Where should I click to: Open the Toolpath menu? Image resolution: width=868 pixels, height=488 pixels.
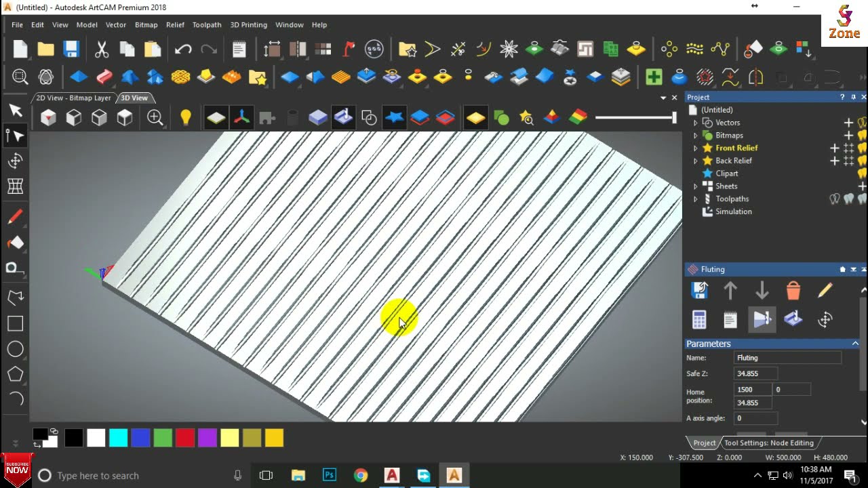tap(207, 25)
